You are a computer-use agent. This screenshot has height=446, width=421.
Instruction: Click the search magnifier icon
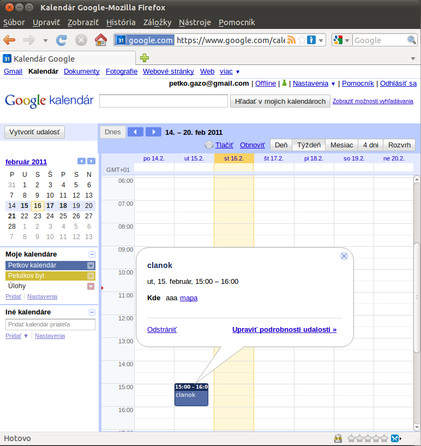tap(412, 40)
